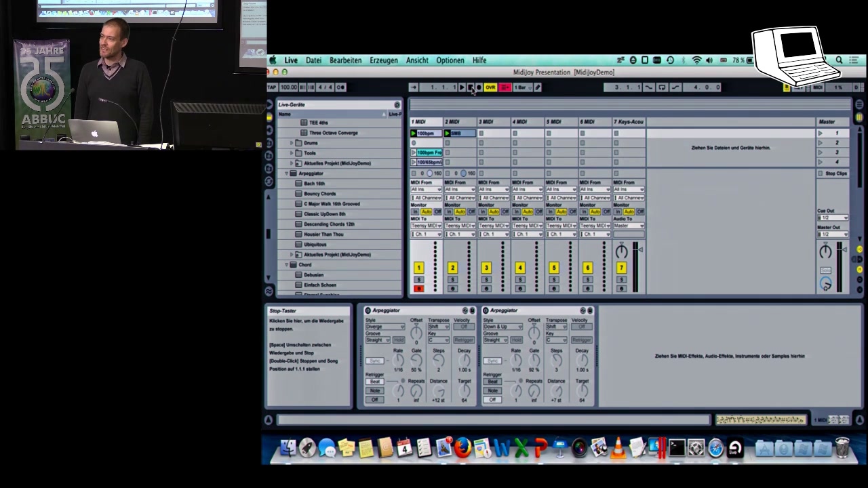Open track 1 MIDI From All Ins dropdown
Viewport: 868px width, 488px height.
(x=427, y=189)
